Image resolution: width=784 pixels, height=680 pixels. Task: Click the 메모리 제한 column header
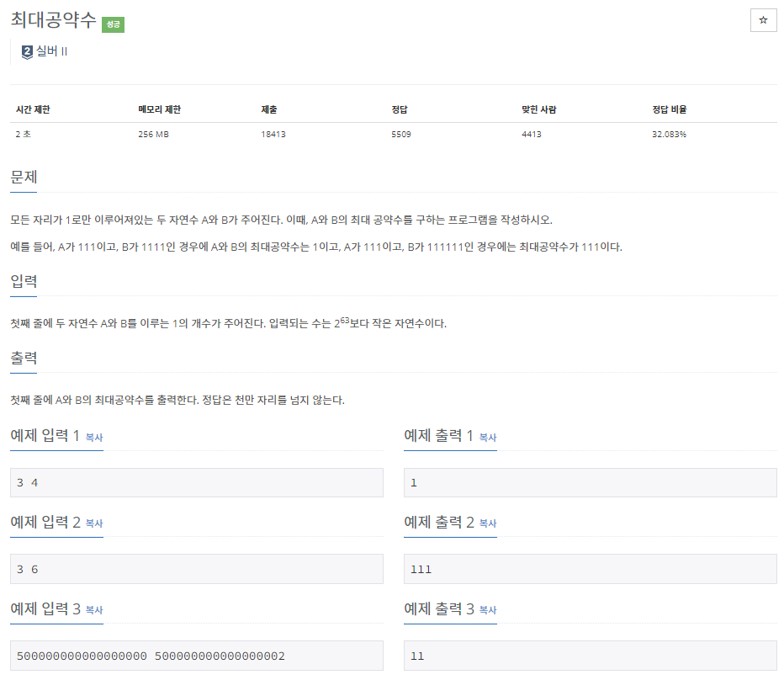(160, 109)
